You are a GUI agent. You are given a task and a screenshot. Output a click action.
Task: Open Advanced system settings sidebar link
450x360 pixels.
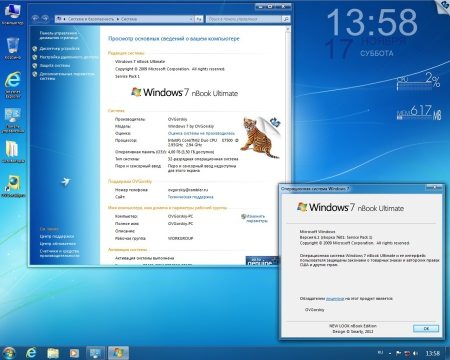tap(67, 76)
